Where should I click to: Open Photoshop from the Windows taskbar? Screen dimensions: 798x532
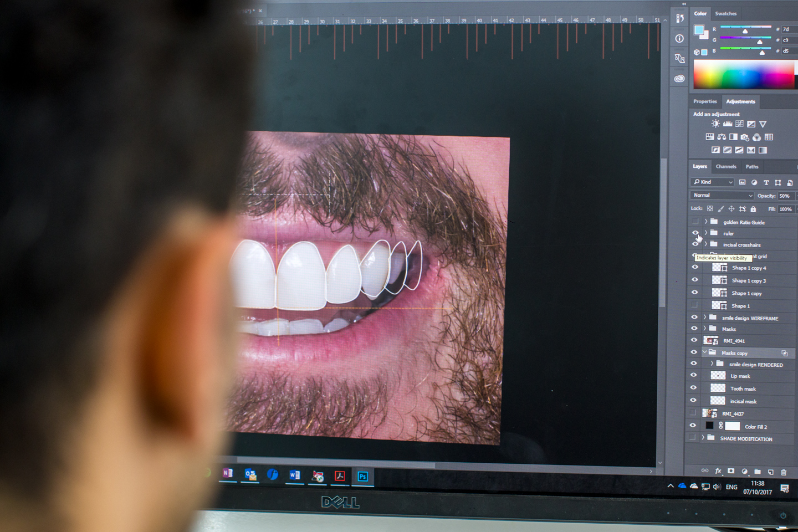(x=362, y=477)
